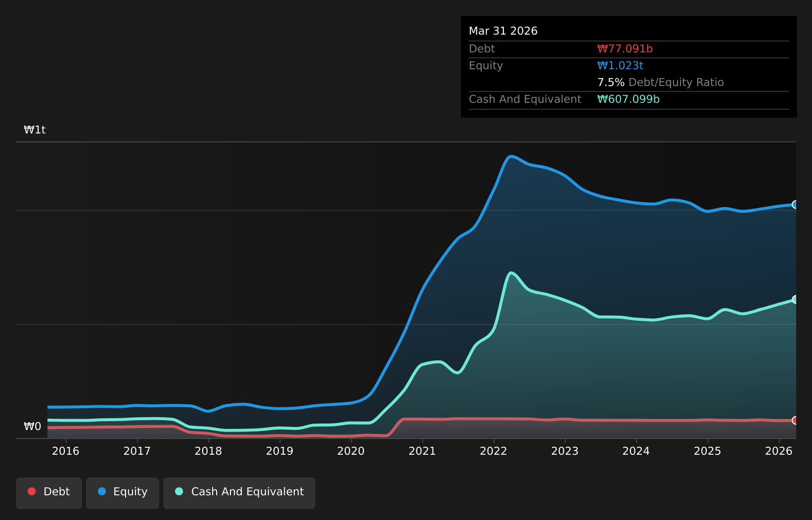
Task: Select the 2020 x-axis label
Action: point(351,451)
